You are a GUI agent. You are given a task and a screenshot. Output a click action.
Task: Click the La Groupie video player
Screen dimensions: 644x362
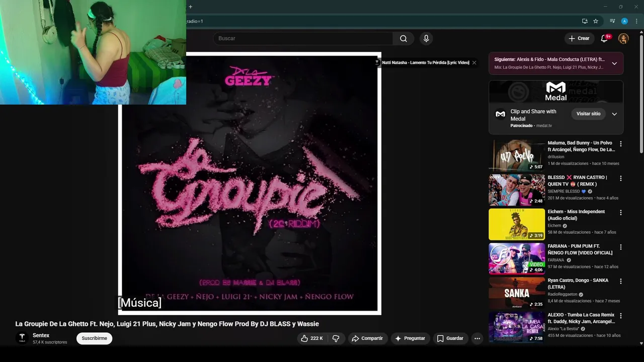pos(250,184)
